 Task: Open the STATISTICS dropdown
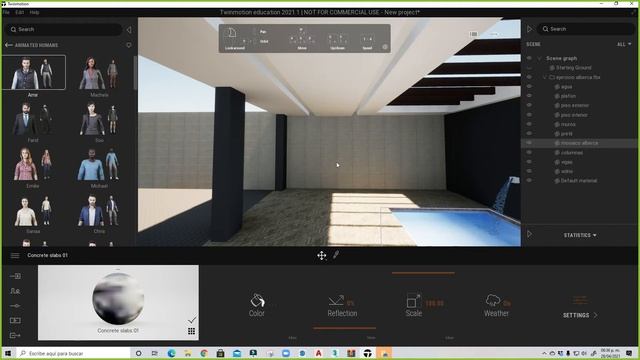[580, 235]
